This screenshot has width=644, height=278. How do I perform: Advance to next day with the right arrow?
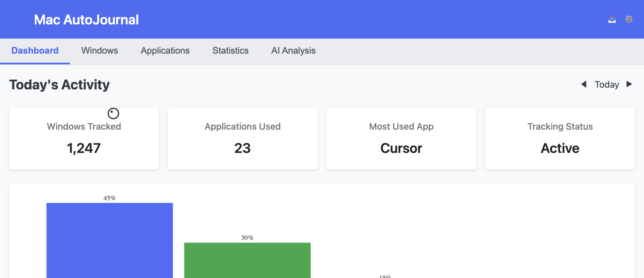point(630,84)
